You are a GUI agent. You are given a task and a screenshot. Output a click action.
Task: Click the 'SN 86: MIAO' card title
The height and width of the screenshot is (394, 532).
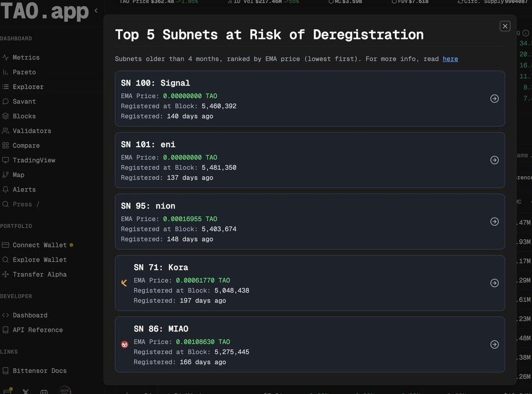[x=161, y=329]
